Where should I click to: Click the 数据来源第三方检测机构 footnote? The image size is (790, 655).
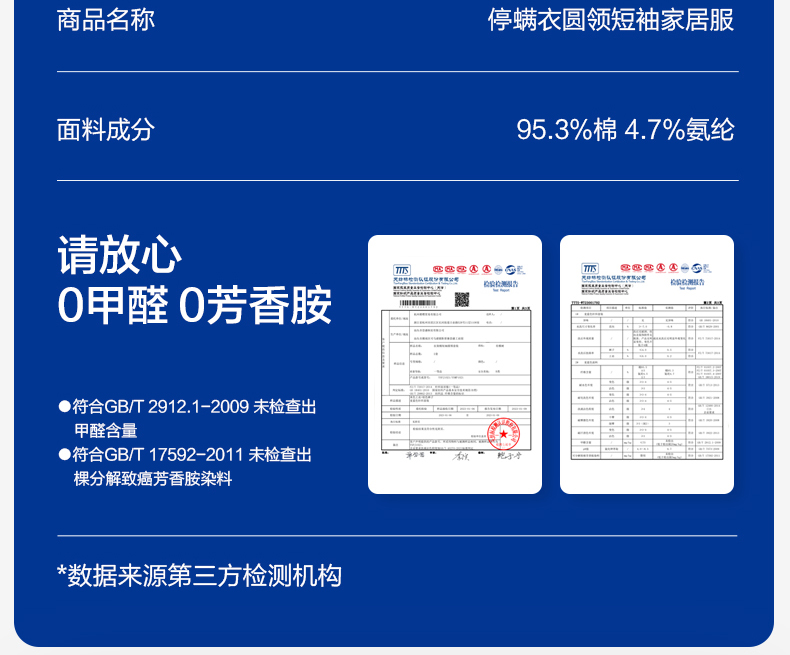tap(199, 575)
